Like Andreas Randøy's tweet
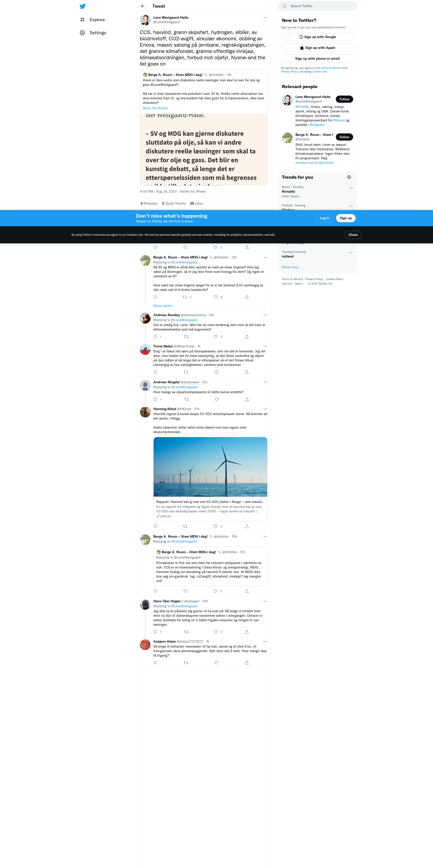 [x=216, y=337]
